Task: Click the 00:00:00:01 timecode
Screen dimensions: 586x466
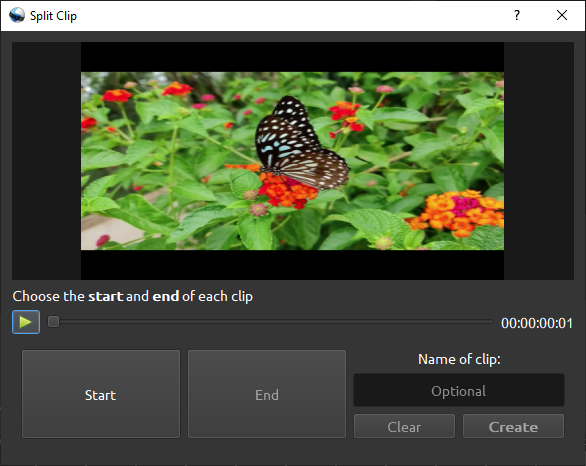Action: click(x=537, y=323)
